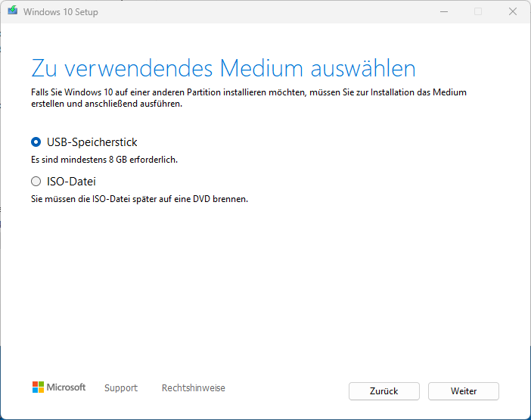This screenshot has height=420, width=531.
Task: Close the Windows 10 Setup window
Action: [x=513, y=12]
